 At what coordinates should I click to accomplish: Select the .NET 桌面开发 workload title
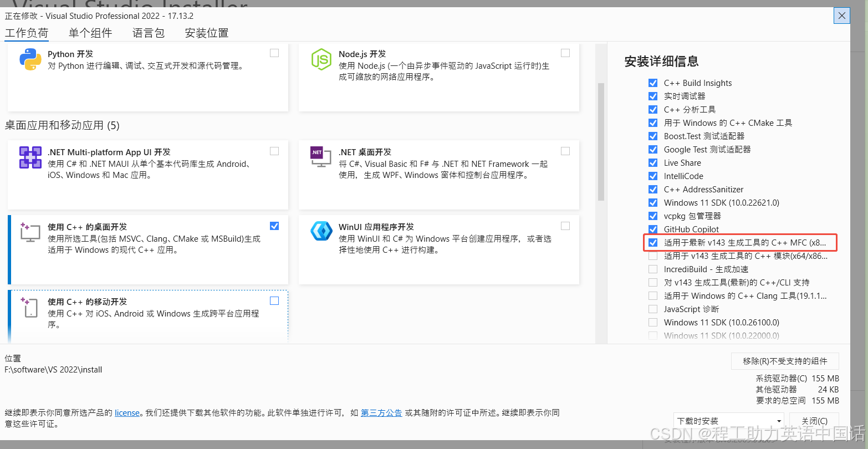[365, 152]
